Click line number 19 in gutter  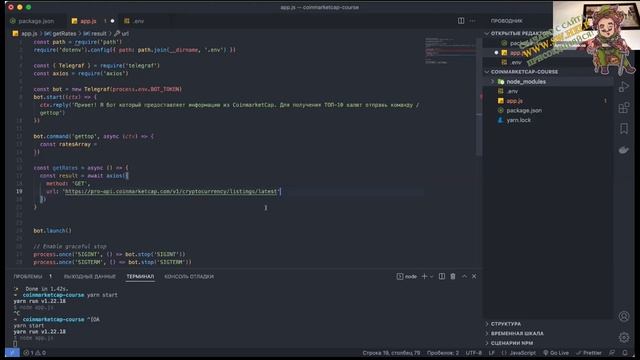point(19,191)
